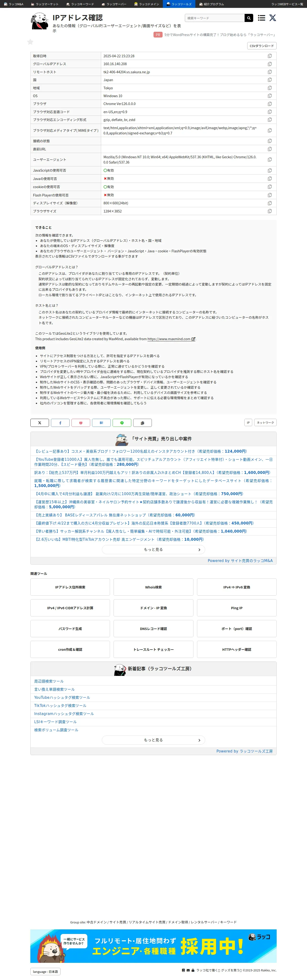
Task: Save the page to Pocket
Action: 81,423
